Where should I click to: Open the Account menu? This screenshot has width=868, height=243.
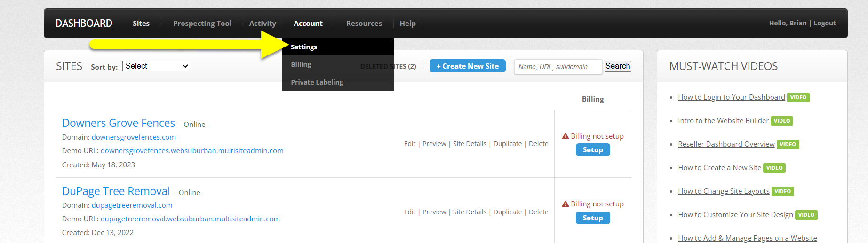click(308, 23)
